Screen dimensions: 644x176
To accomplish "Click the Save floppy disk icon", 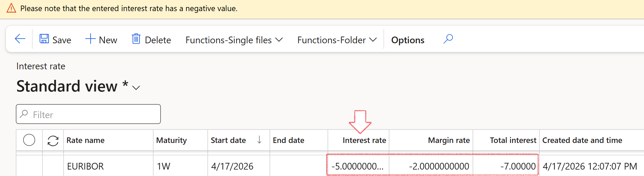I will [44, 39].
